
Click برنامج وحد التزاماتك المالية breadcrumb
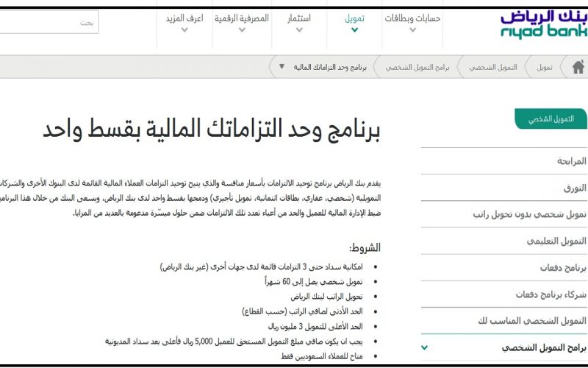pos(330,67)
